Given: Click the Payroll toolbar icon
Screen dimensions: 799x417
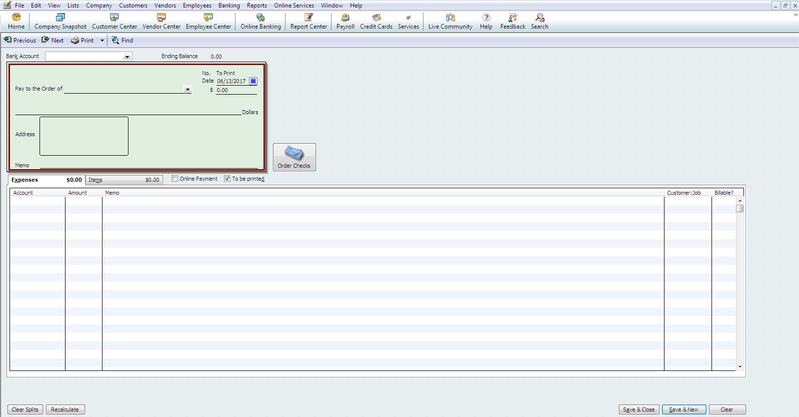Looking at the screenshot, I should tap(345, 21).
